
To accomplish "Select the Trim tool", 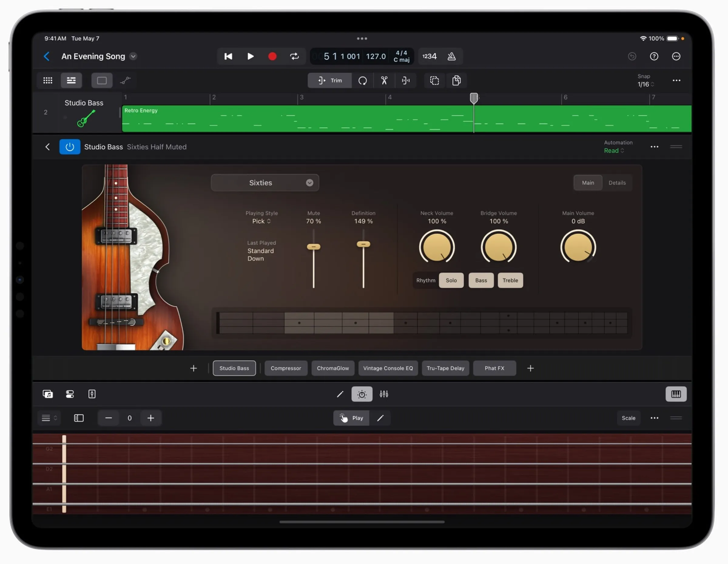I will click(329, 80).
